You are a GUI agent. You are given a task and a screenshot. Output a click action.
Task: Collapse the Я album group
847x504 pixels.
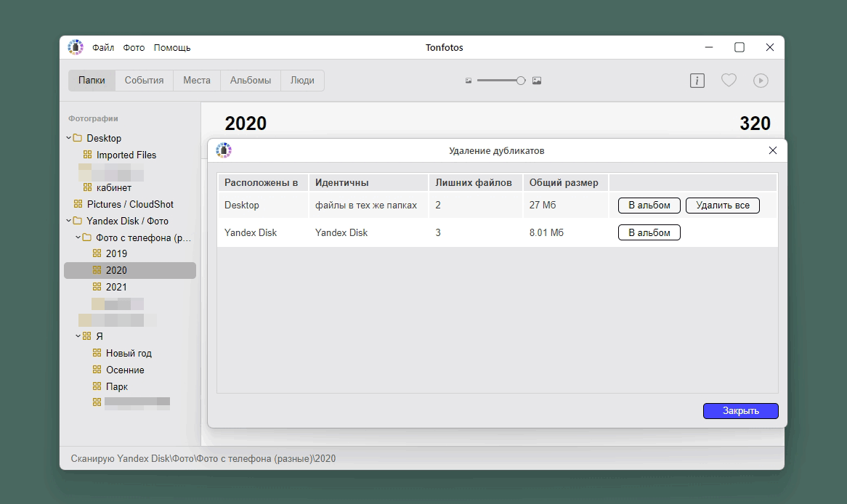(x=78, y=336)
